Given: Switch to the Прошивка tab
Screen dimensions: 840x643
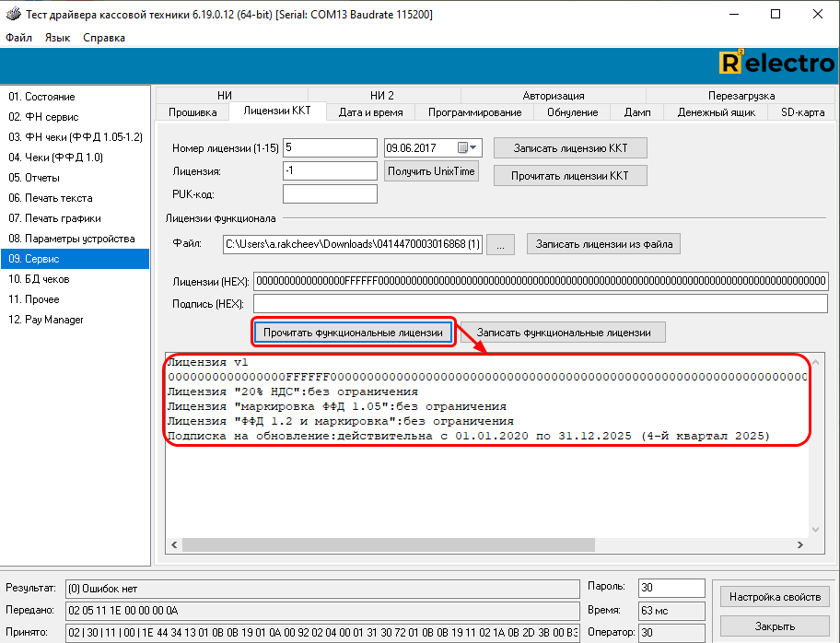Looking at the screenshot, I should (x=192, y=112).
